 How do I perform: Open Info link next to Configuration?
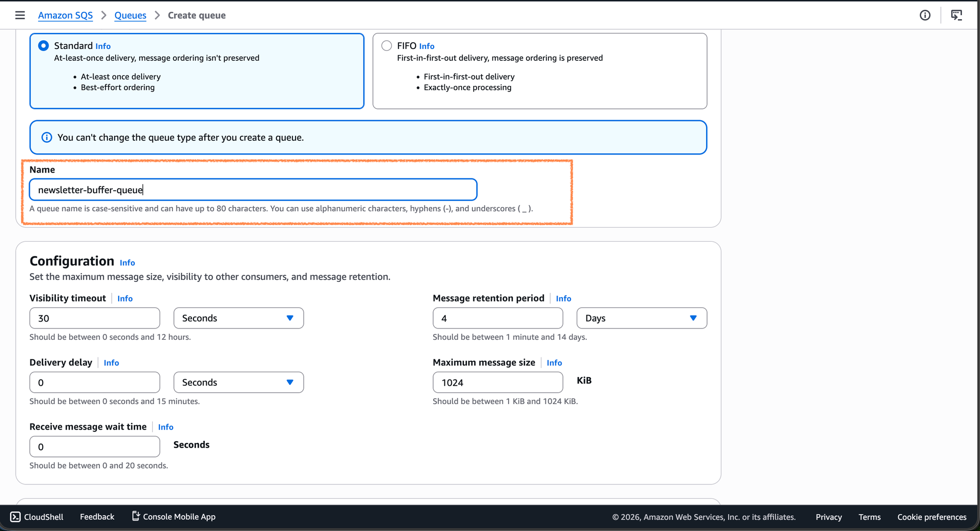[x=127, y=263]
